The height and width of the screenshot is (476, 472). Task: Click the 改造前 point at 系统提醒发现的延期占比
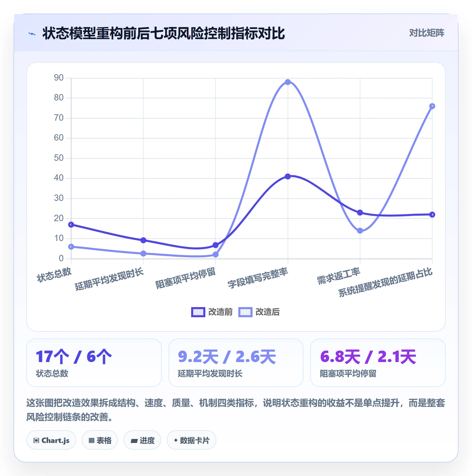click(x=432, y=215)
